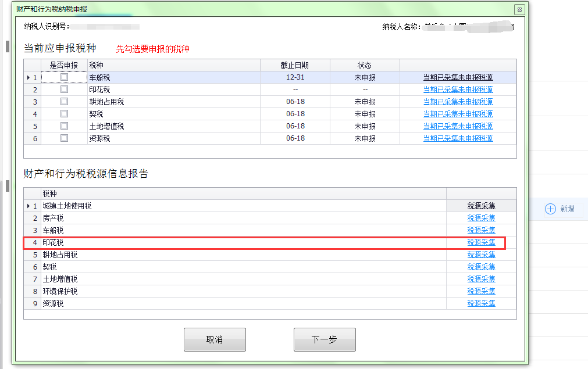Check the 车船税 declaration checkbox
Viewport: 588px width, 369px height.
(64, 77)
